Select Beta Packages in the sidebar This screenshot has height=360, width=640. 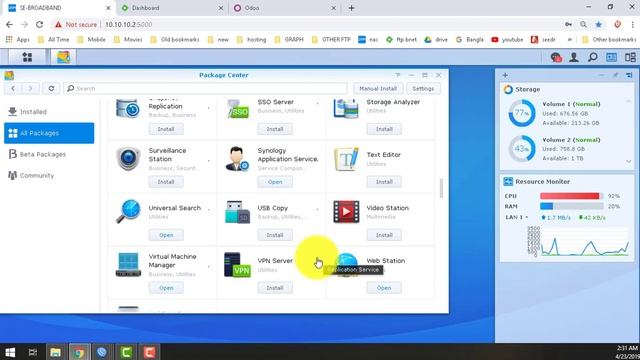[49, 154]
